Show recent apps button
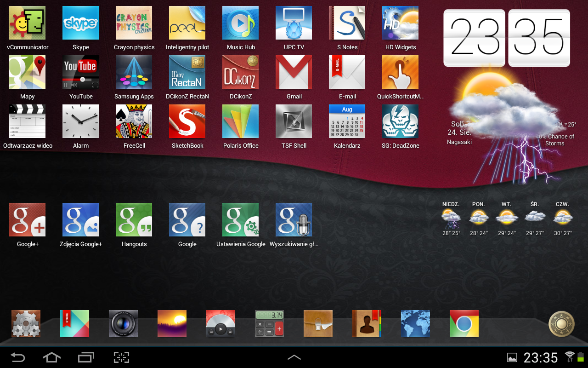 tap(86, 357)
